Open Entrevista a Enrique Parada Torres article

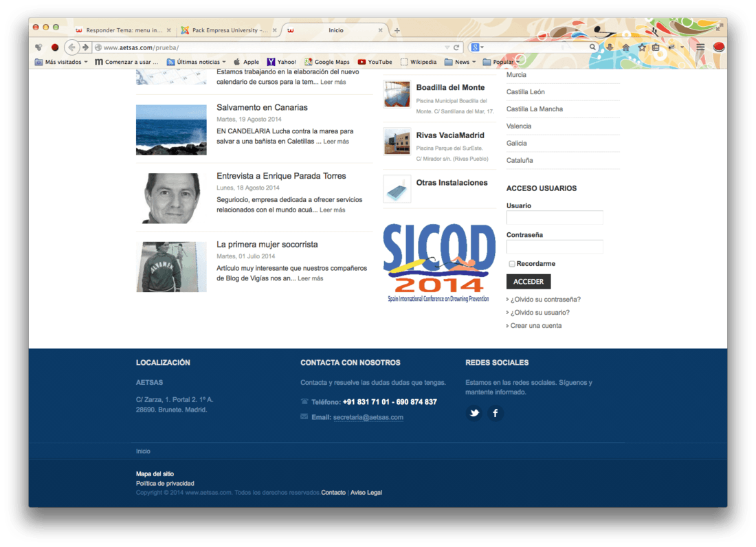(x=281, y=176)
